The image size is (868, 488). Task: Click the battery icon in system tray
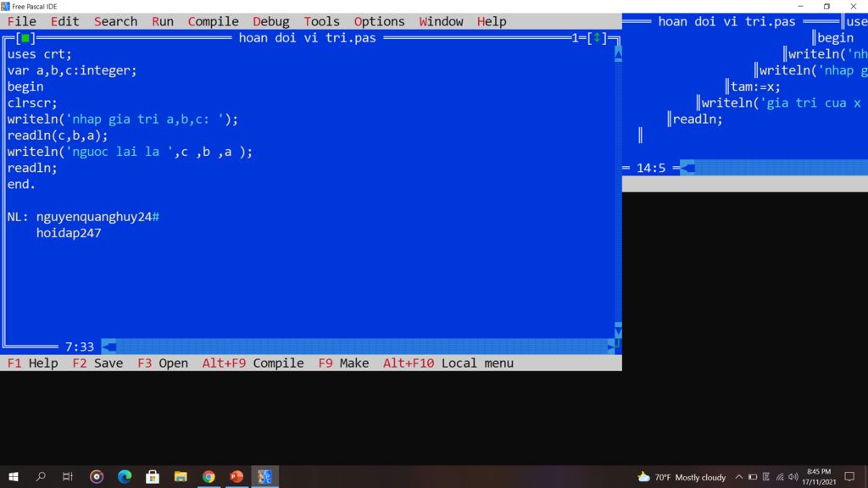753,477
